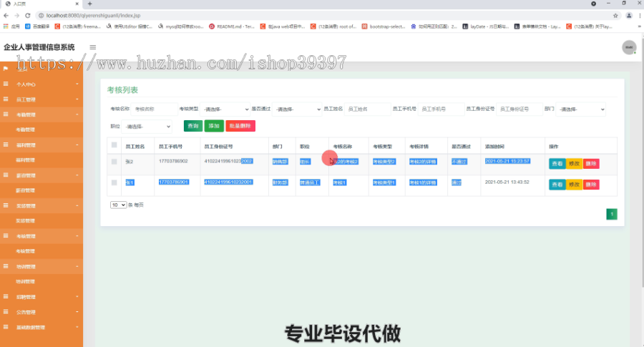Click the 添加 add button
Viewport: 644px width, 347px height.
pos(214,126)
